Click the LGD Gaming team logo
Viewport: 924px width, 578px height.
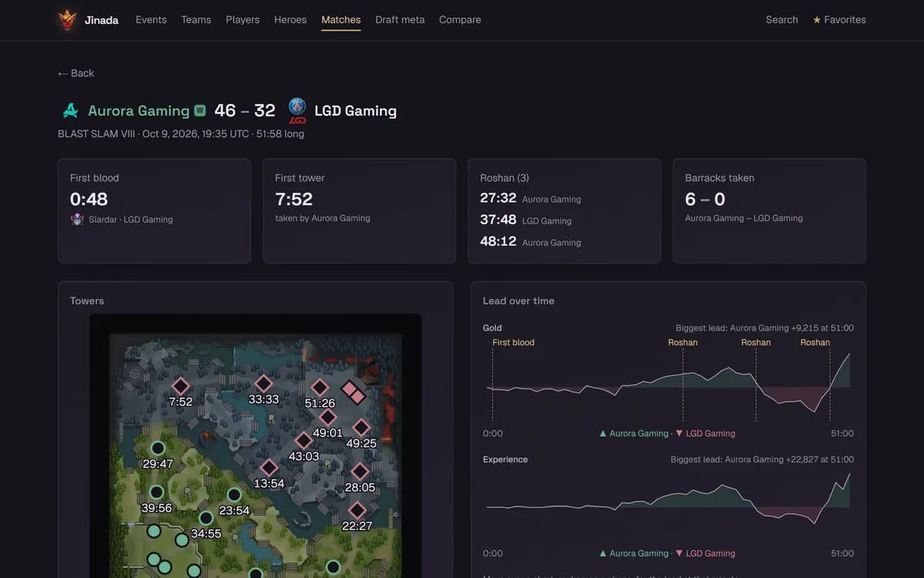click(x=297, y=111)
